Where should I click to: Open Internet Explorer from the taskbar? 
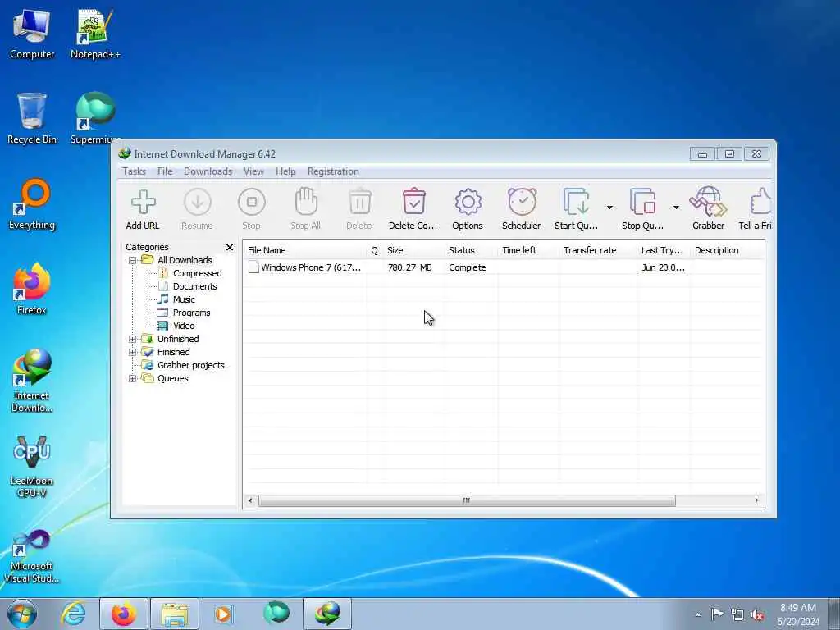[73, 614]
